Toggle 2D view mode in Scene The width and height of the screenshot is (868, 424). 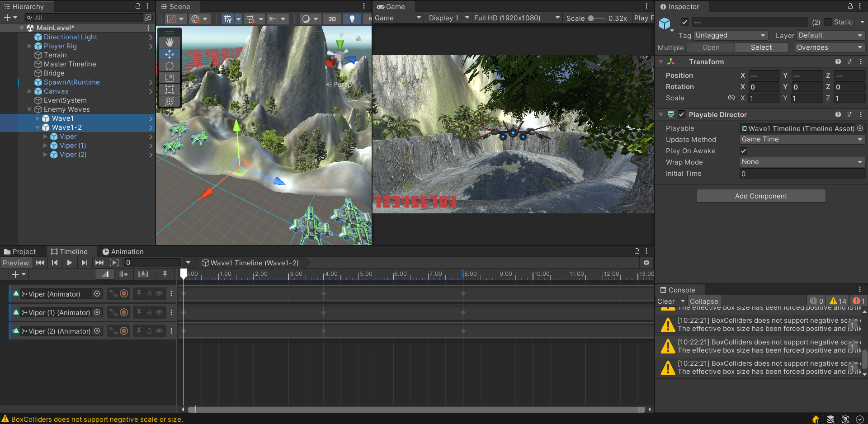[x=332, y=19]
